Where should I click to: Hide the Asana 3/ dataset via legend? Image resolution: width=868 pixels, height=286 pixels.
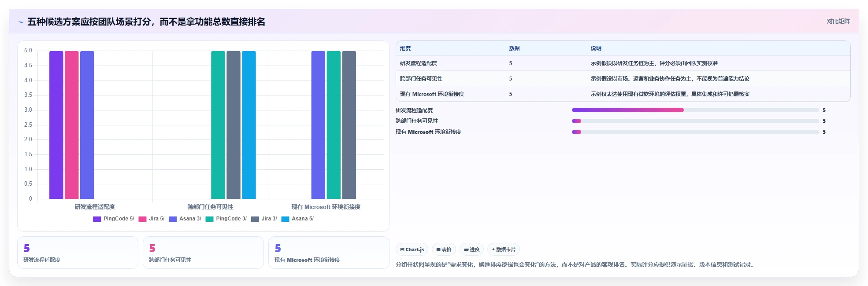[185, 219]
